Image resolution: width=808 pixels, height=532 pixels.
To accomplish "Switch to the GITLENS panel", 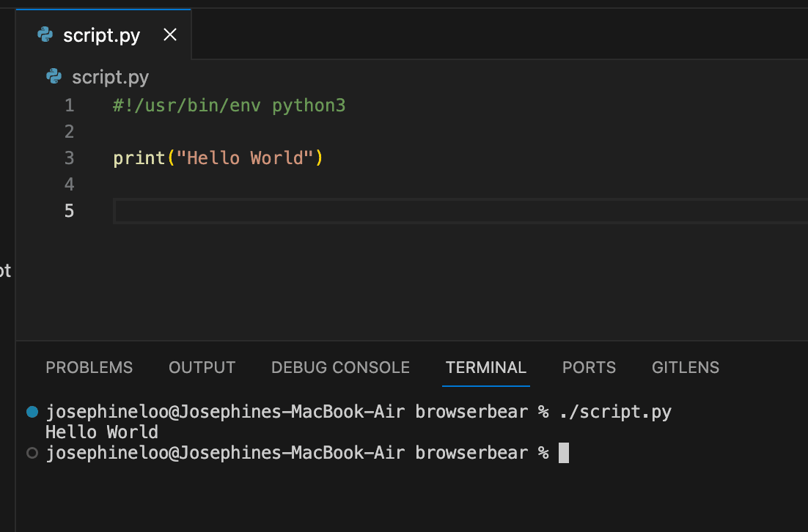I will (685, 367).
